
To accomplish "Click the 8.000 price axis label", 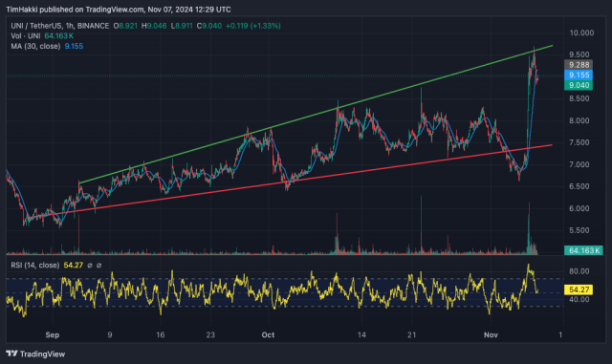I will click(579, 120).
